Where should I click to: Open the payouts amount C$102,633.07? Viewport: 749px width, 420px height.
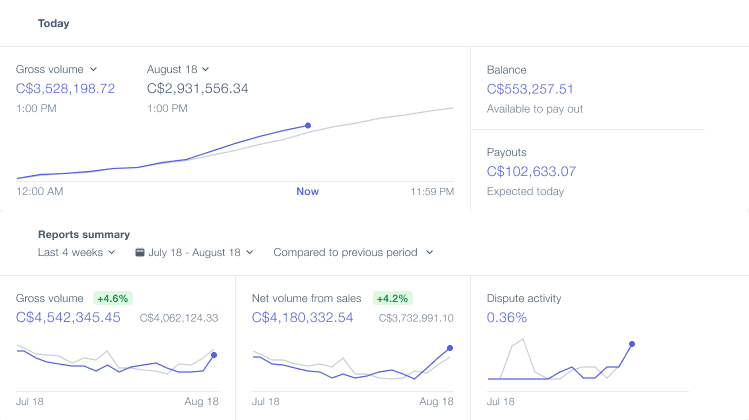531,172
